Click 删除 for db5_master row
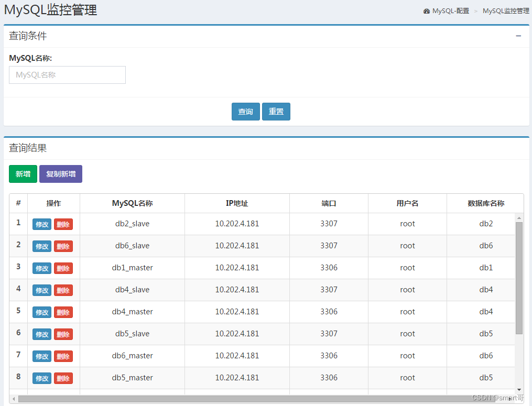Viewport: 532px width, 406px height. click(63, 379)
